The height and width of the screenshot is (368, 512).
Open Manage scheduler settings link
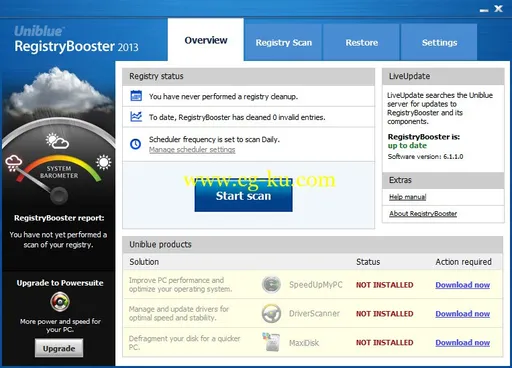pos(192,150)
